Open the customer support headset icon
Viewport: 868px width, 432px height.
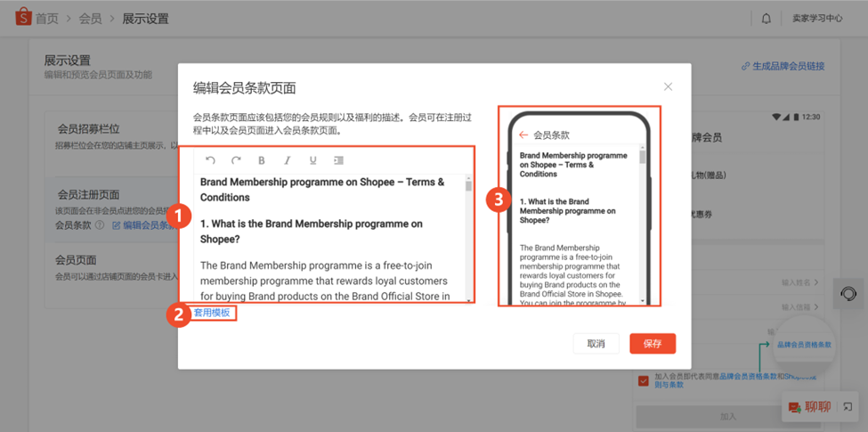pyautogui.click(x=848, y=294)
